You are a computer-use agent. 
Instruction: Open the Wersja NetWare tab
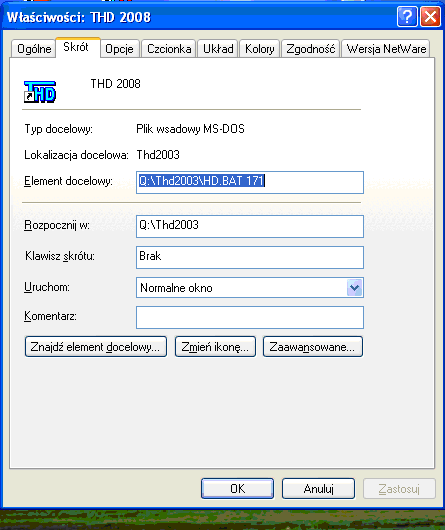(386, 49)
